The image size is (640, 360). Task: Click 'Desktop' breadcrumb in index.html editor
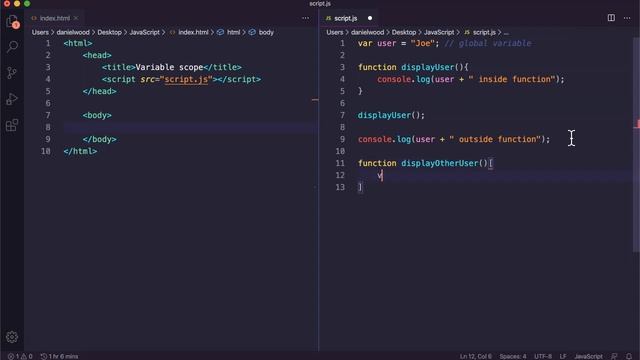109,32
